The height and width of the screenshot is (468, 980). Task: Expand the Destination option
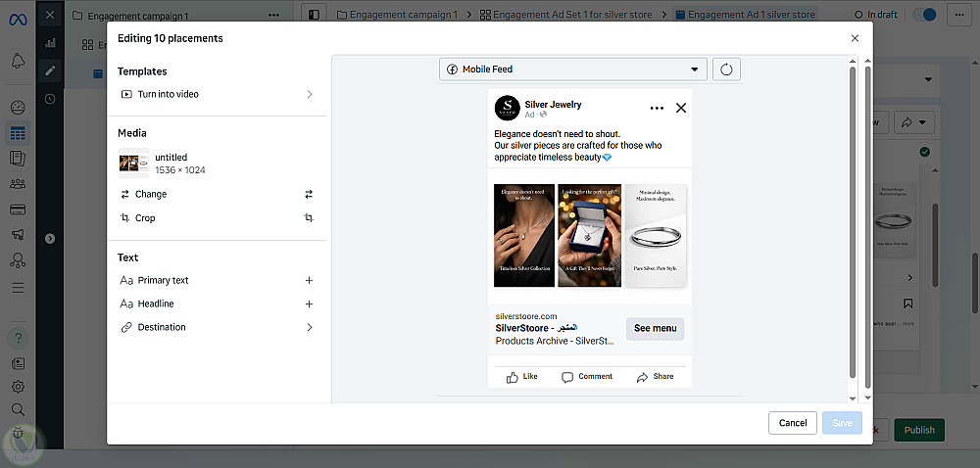click(217, 327)
